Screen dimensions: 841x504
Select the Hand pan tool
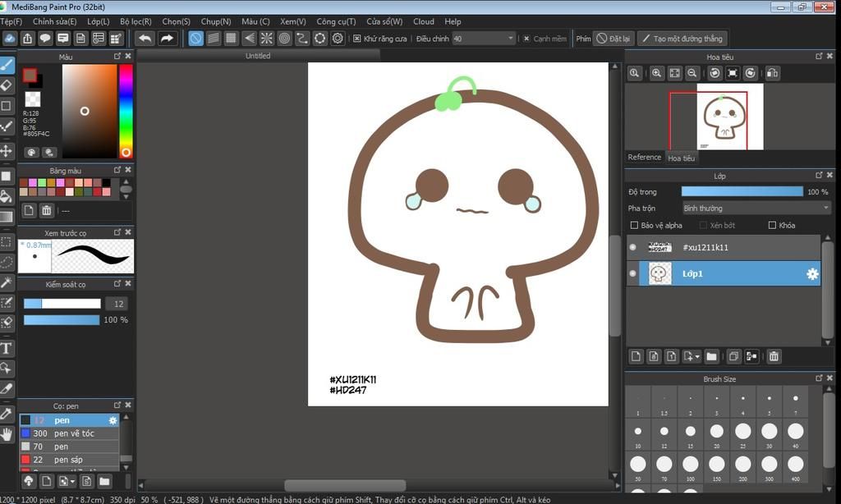7,433
